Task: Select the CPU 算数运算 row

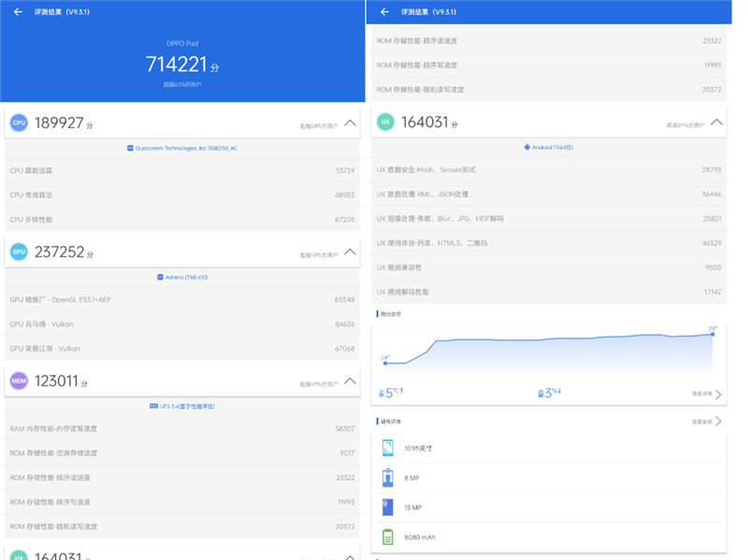Action: coord(182,171)
